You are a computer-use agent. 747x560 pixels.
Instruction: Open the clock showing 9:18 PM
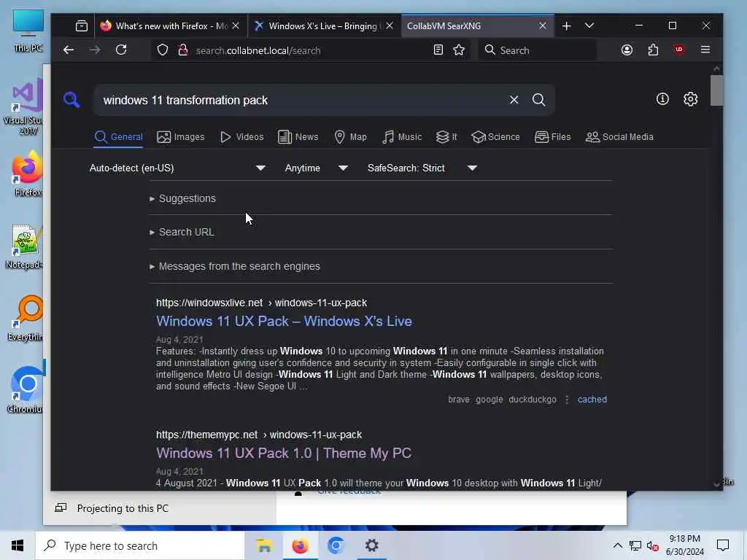(684, 545)
